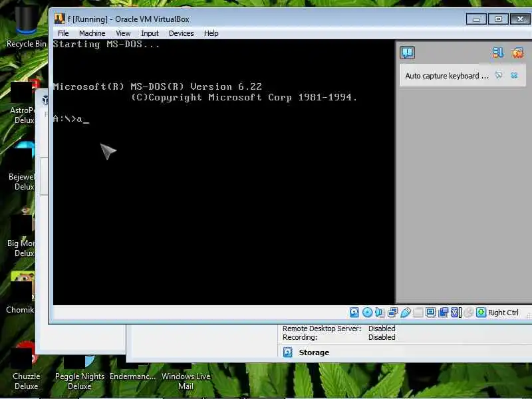Open the Input menu
The image size is (532, 399).
[150, 33]
